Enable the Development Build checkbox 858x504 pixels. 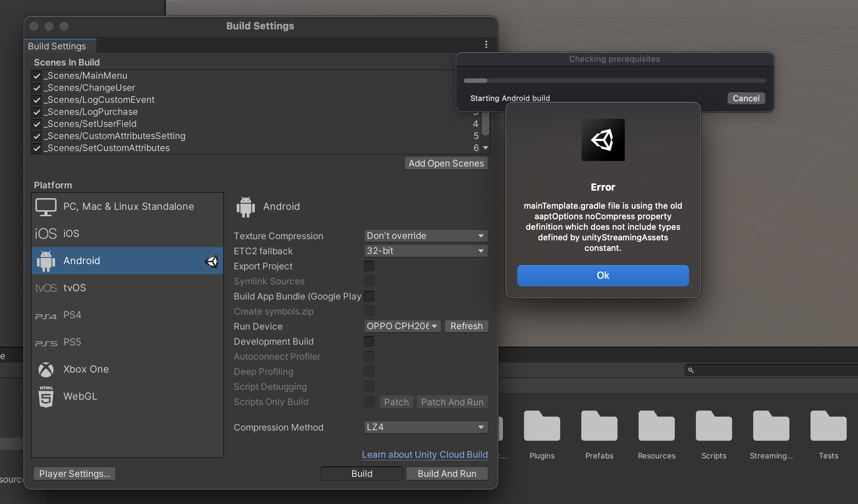pos(369,341)
